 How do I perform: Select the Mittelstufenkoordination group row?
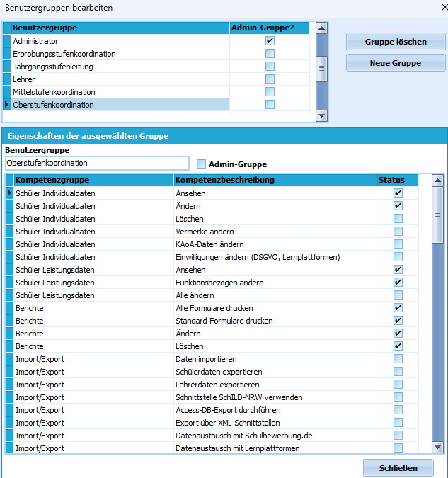pos(120,92)
